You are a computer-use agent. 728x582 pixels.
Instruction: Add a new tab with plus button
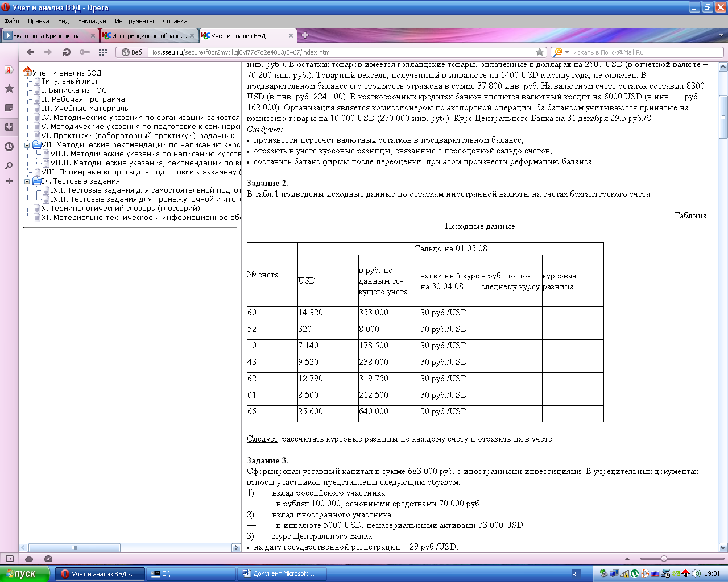305,35
